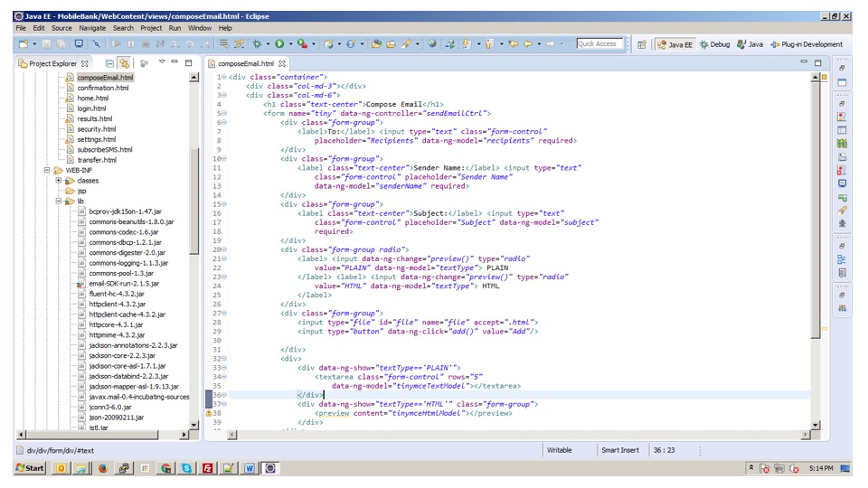Click the Suspend debug icon
Viewport: 868px width, 488px height.
point(131,43)
